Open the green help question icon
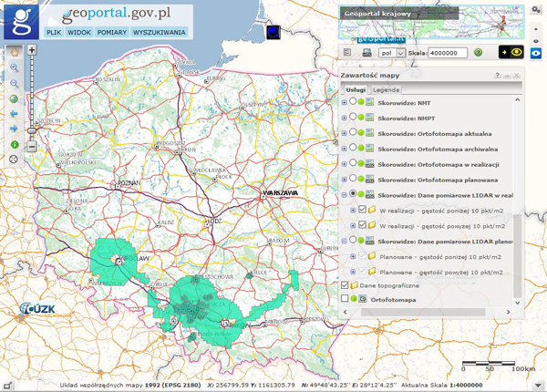The width and height of the screenshot is (547, 392). 479,53
